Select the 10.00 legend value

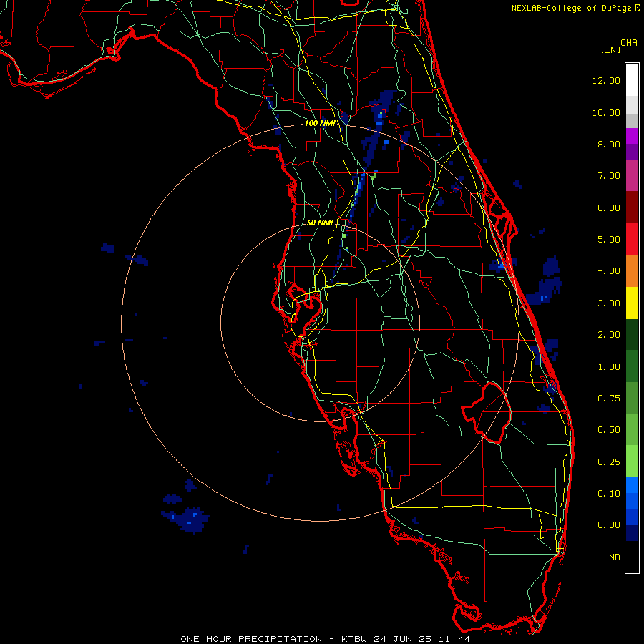(x=606, y=112)
